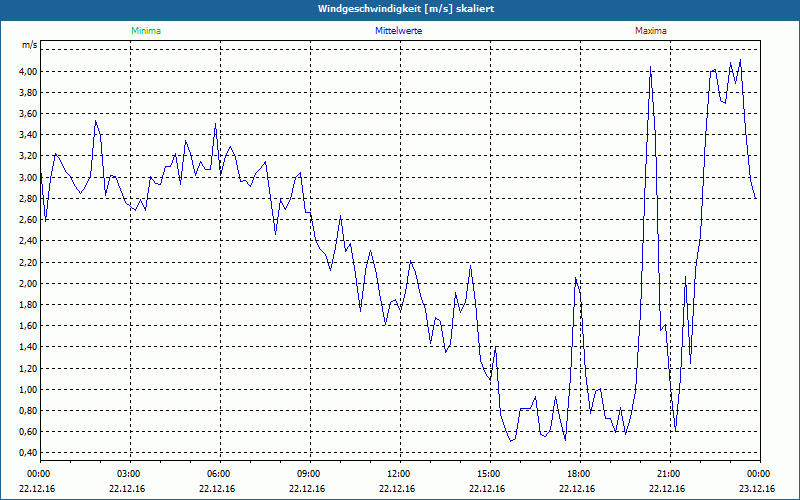Click the 1,60 y-axis value
800x500 pixels.
click(x=29, y=326)
